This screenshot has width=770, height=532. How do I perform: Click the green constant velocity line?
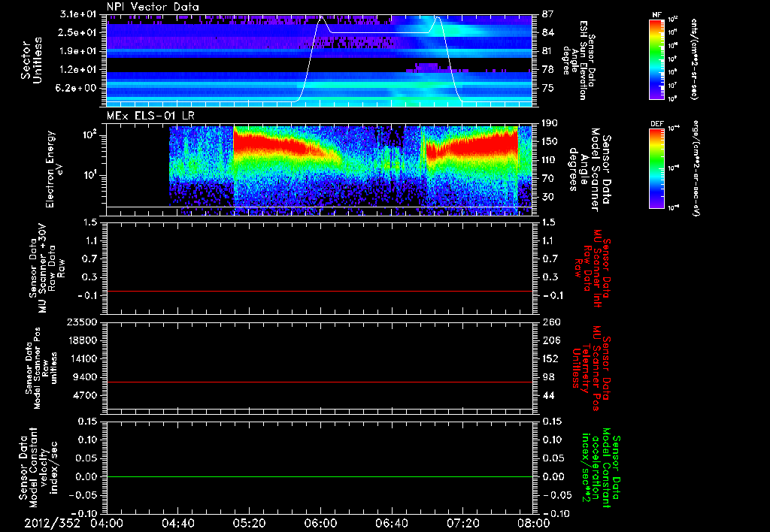[319, 476]
